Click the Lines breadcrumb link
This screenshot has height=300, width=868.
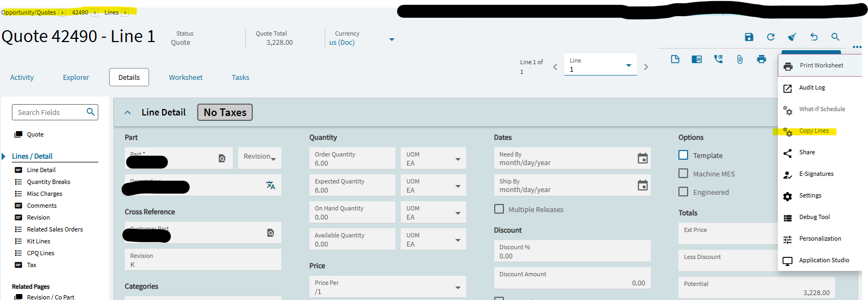tap(112, 12)
